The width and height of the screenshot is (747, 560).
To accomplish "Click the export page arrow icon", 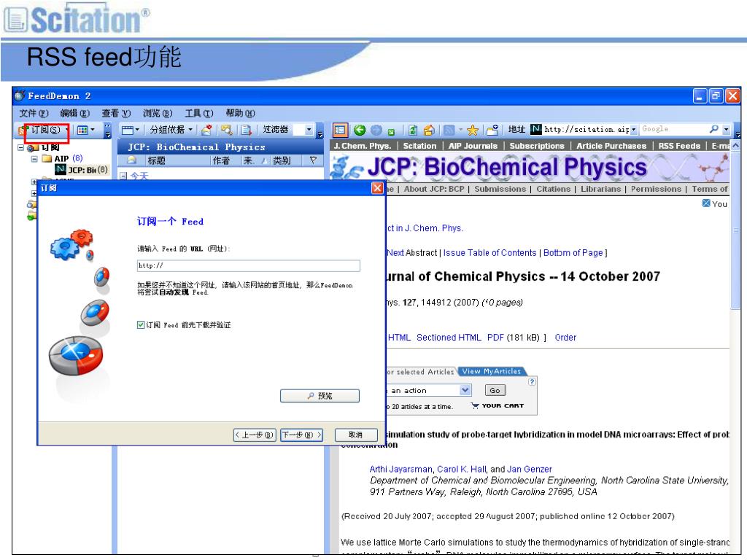I will pos(246,130).
